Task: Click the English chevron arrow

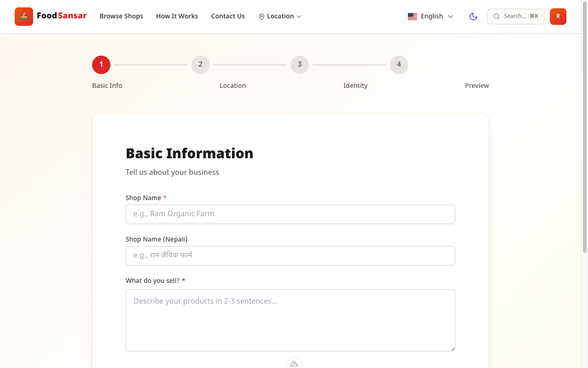Action: [x=450, y=17]
